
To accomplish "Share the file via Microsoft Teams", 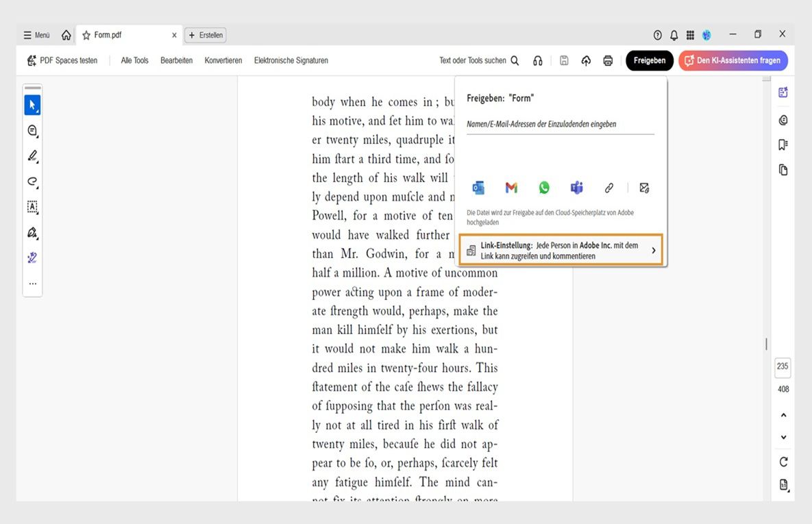I will point(576,187).
